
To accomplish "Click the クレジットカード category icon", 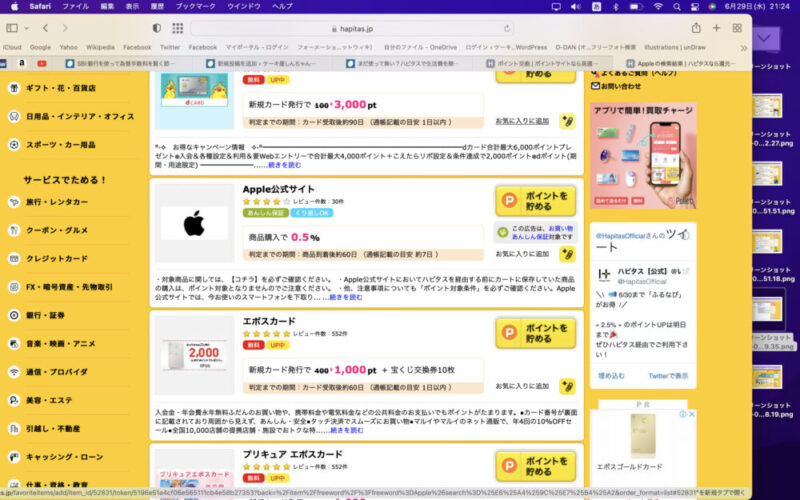I will 14,259.
